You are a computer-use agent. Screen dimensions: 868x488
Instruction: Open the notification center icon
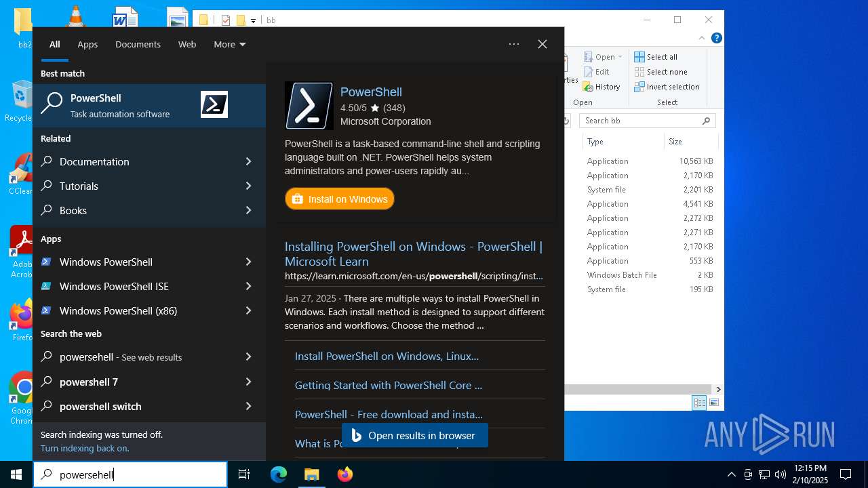[846, 474]
